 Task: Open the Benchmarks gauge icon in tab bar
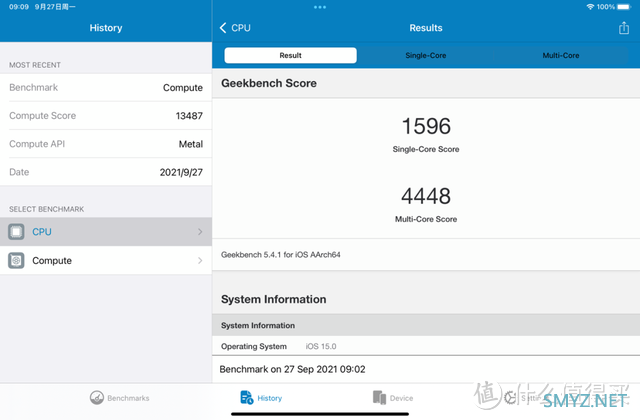point(97,398)
